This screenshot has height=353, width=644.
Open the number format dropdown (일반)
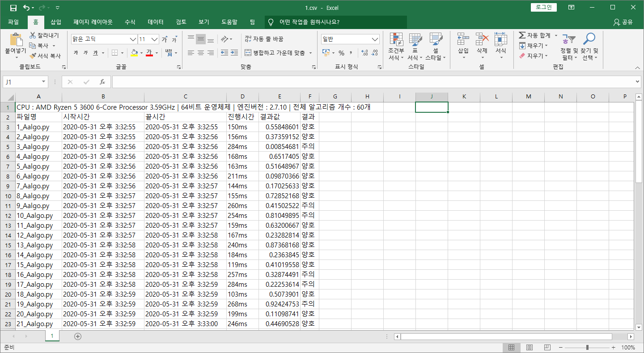click(375, 39)
